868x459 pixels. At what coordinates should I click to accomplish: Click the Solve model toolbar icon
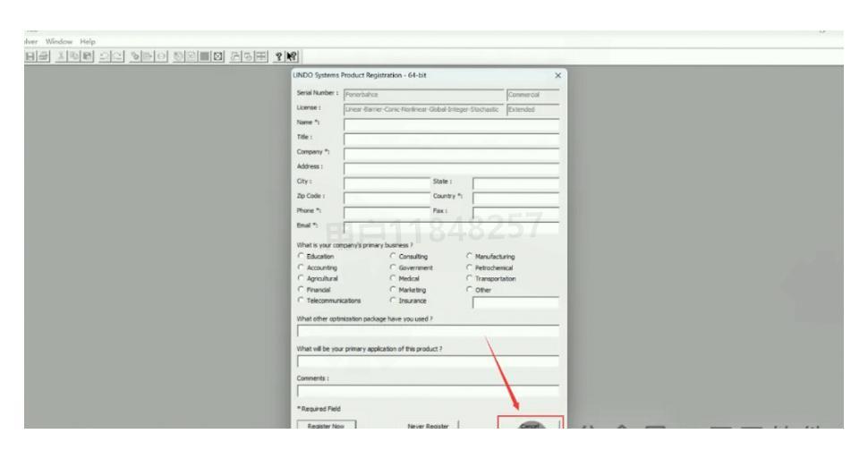point(178,56)
